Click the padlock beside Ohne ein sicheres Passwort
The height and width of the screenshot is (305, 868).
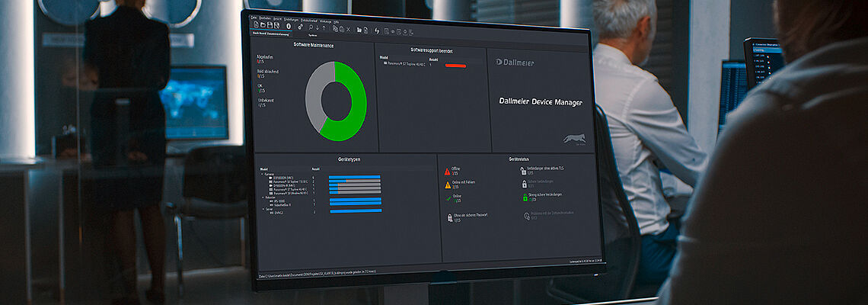coord(450,218)
